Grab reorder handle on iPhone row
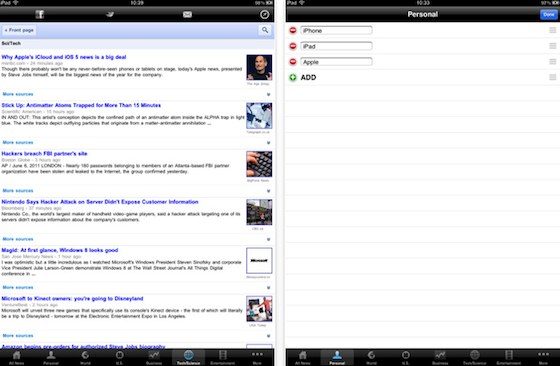Image resolution: width=560 pixels, height=366 pixels. click(552, 30)
